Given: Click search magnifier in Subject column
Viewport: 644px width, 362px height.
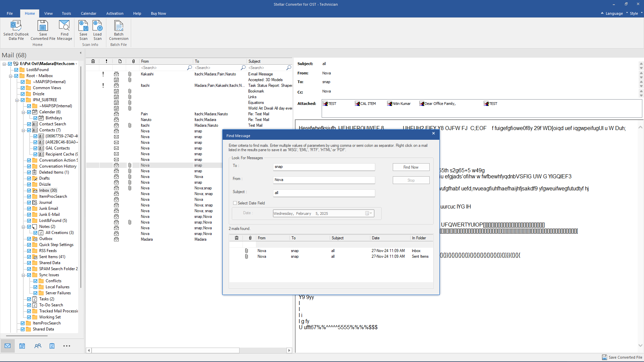Looking at the screenshot, I should [289, 68].
